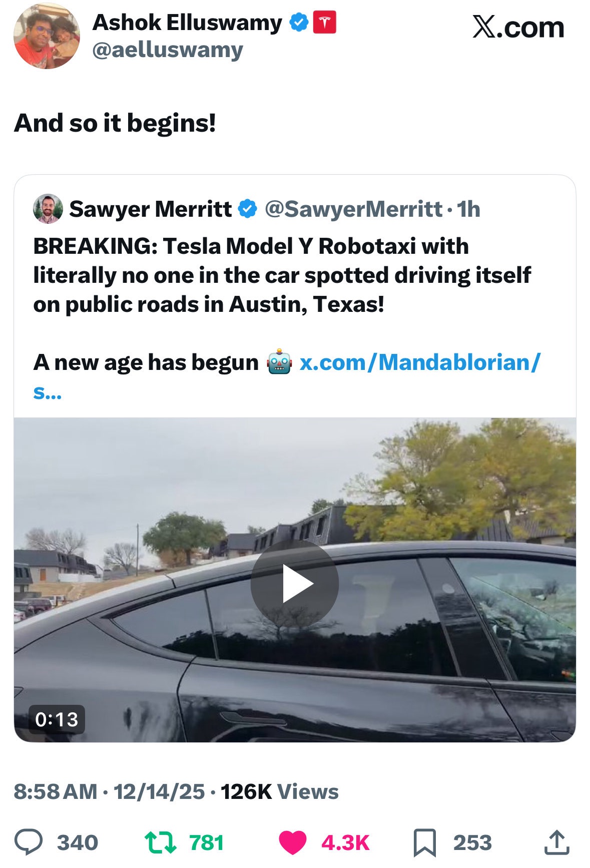This screenshot has width=590, height=868.
Task: Open Ashok Elluswamy's profile picture
Action: coord(47,36)
